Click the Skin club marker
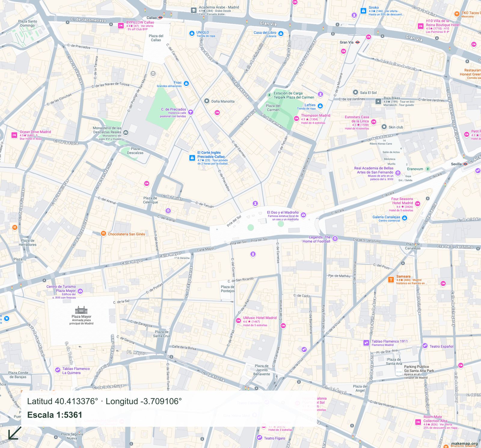The height and width of the screenshot is (448, 481). (384, 127)
